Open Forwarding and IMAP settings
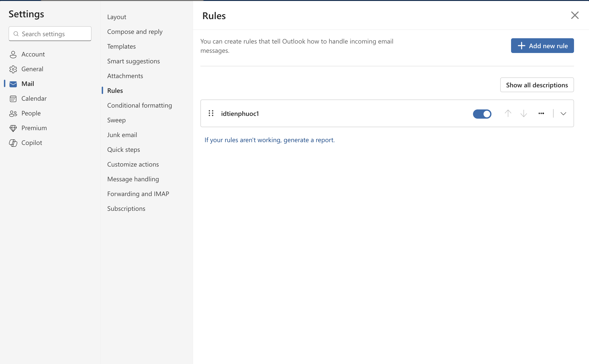This screenshot has height=364, width=589. pos(138,194)
